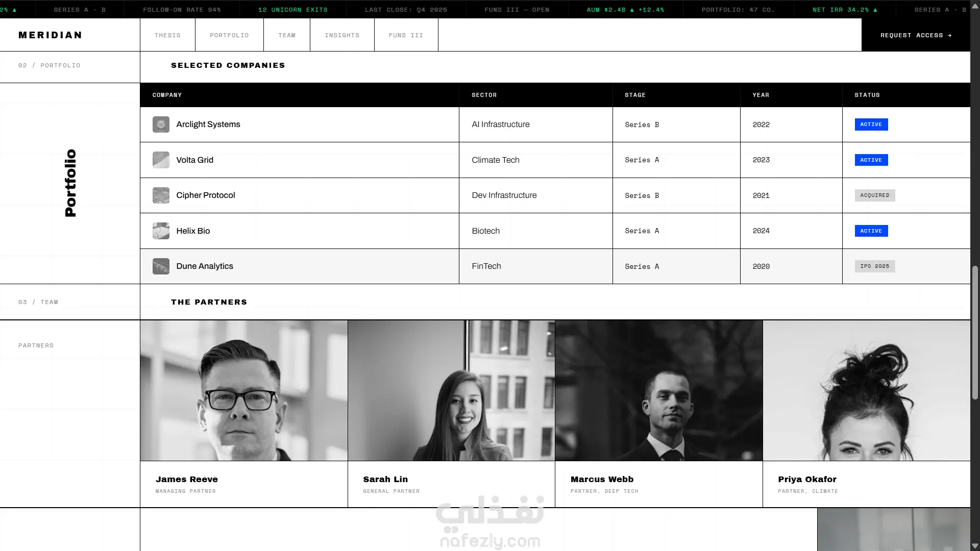This screenshot has height=551, width=980.
Task: Open Sarah Lin's partner photo
Action: pos(451,390)
